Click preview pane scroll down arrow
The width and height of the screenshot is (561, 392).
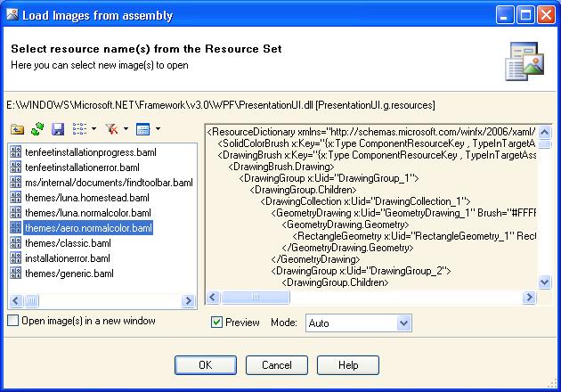(544, 282)
